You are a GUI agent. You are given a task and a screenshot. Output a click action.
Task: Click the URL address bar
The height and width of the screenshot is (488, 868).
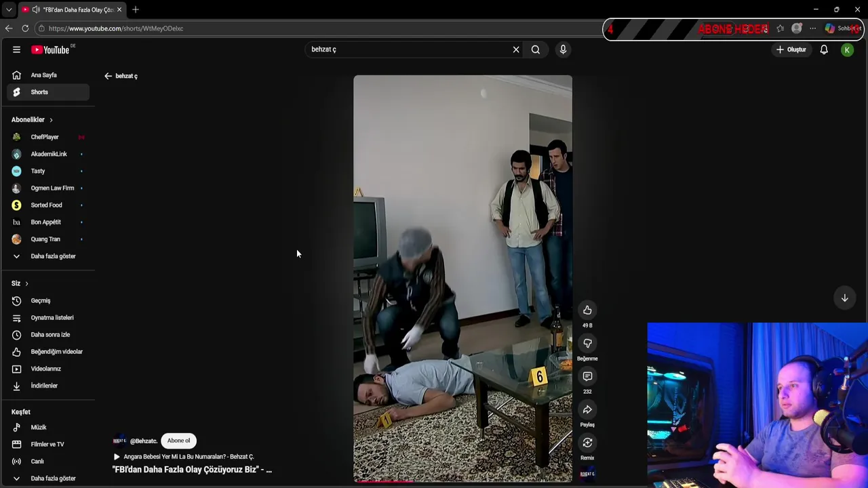(x=319, y=28)
